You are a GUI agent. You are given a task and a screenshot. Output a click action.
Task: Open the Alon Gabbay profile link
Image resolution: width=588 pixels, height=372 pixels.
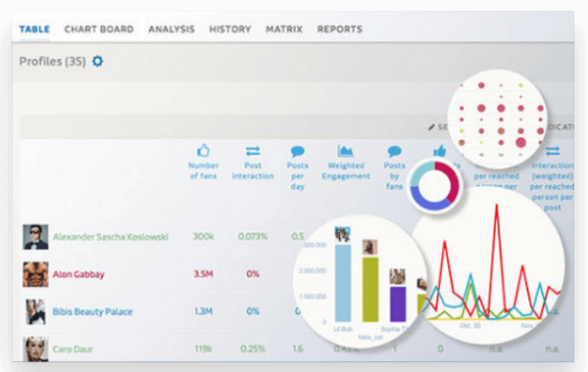pyautogui.click(x=78, y=274)
